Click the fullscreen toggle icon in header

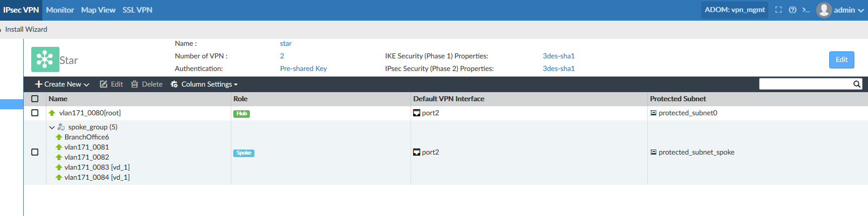click(778, 10)
